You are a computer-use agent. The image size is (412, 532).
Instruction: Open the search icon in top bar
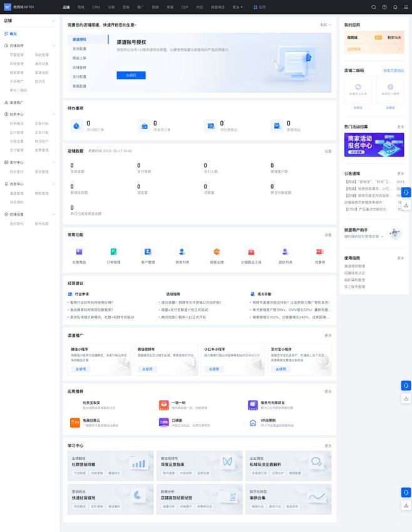pyautogui.click(x=373, y=7)
